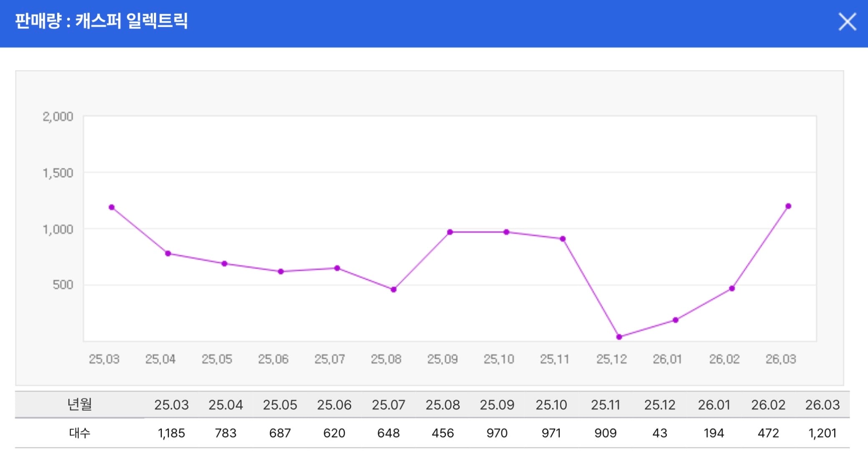Viewport: 868px width, 452px height.
Task: Click the 25.12 lowest data point
Action: [x=619, y=337]
